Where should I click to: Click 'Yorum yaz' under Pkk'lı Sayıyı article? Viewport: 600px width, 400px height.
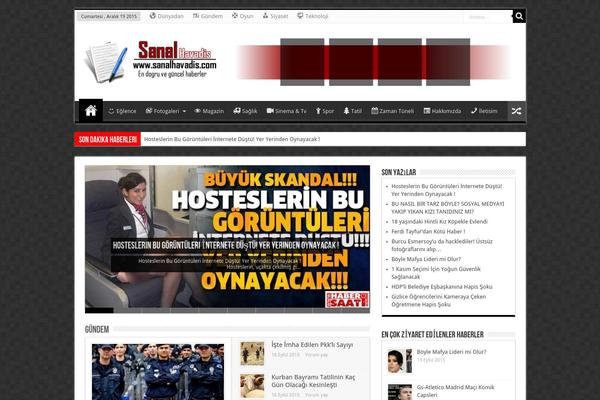[316, 355]
